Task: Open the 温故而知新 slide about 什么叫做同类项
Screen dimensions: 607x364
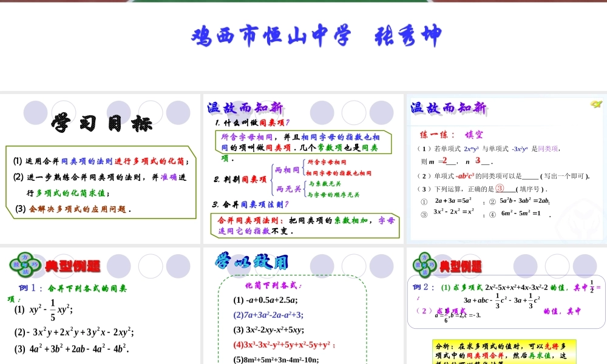Action: [x=303, y=169]
